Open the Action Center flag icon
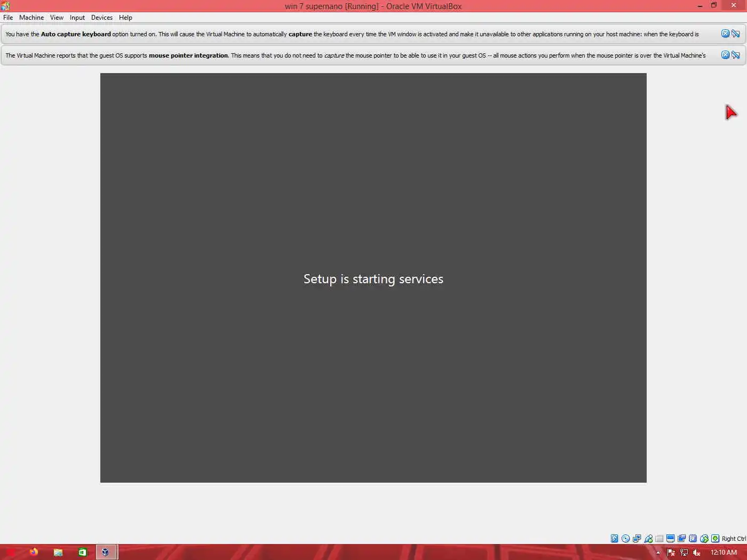The width and height of the screenshot is (747, 560). point(671,553)
